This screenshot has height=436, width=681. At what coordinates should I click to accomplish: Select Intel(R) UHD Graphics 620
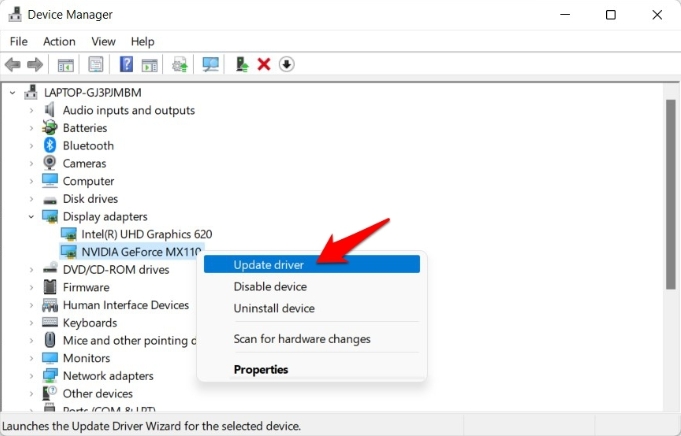[147, 234]
